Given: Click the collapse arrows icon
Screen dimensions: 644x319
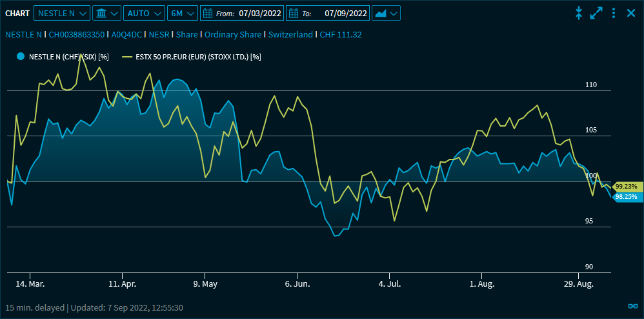Looking at the screenshot, I should click(x=579, y=13).
